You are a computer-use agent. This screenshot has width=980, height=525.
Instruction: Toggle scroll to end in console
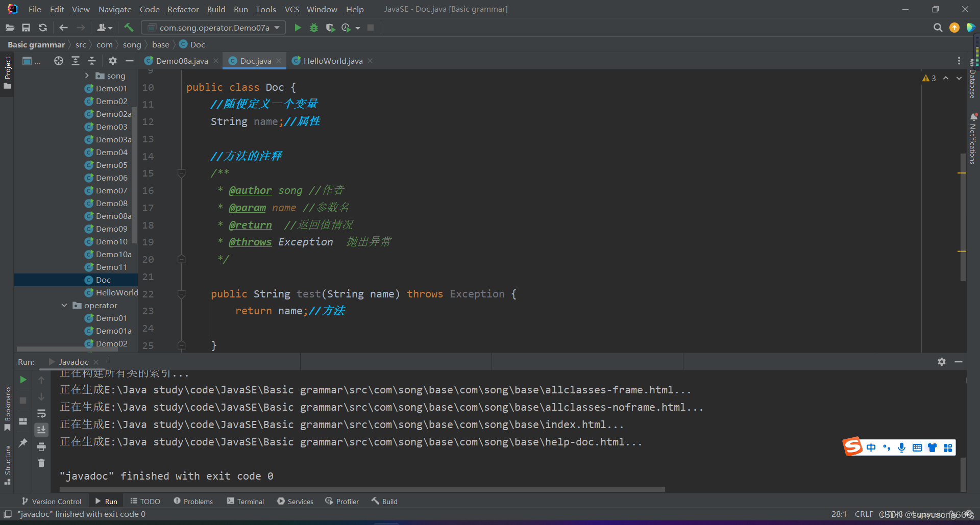41,430
